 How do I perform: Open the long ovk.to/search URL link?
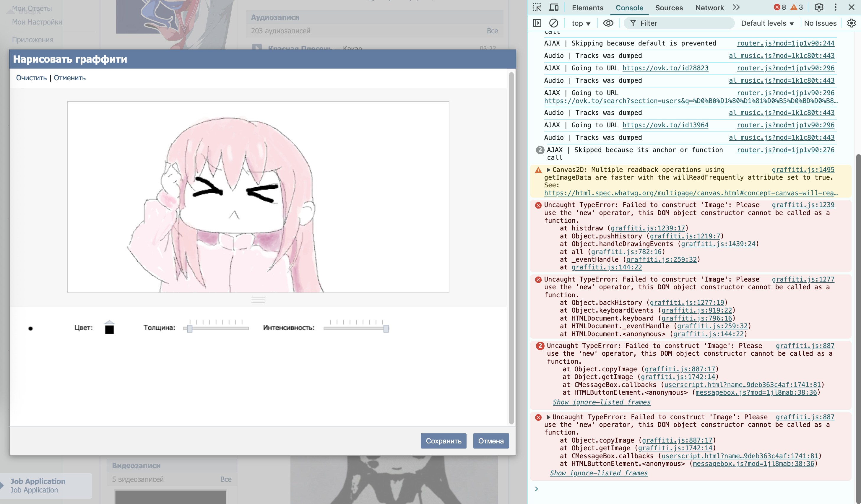coord(691,101)
